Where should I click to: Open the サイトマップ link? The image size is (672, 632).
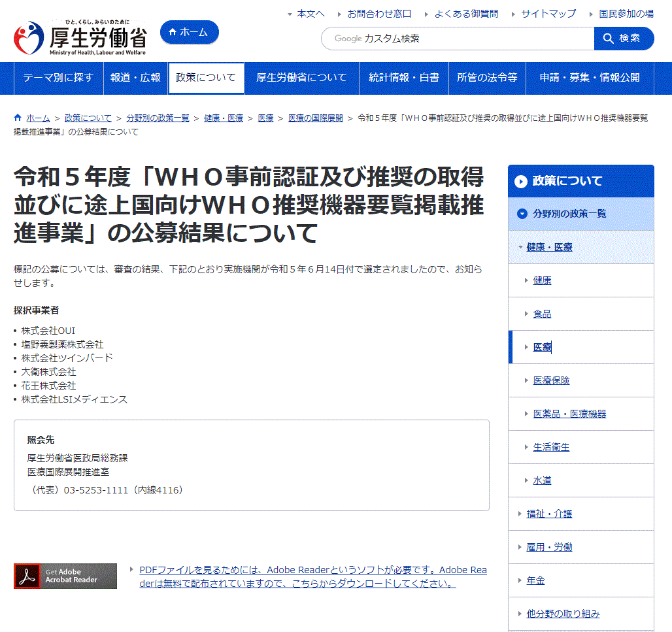548,14
